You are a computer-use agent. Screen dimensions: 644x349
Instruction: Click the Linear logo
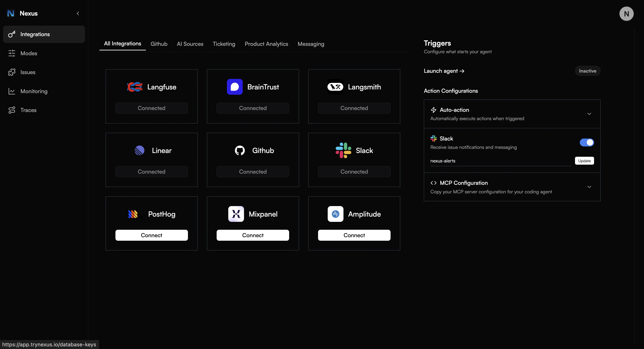(x=140, y=150)
